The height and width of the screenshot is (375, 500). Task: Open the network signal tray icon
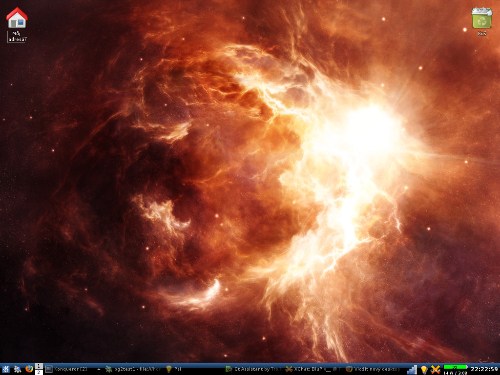pos(413,369)
